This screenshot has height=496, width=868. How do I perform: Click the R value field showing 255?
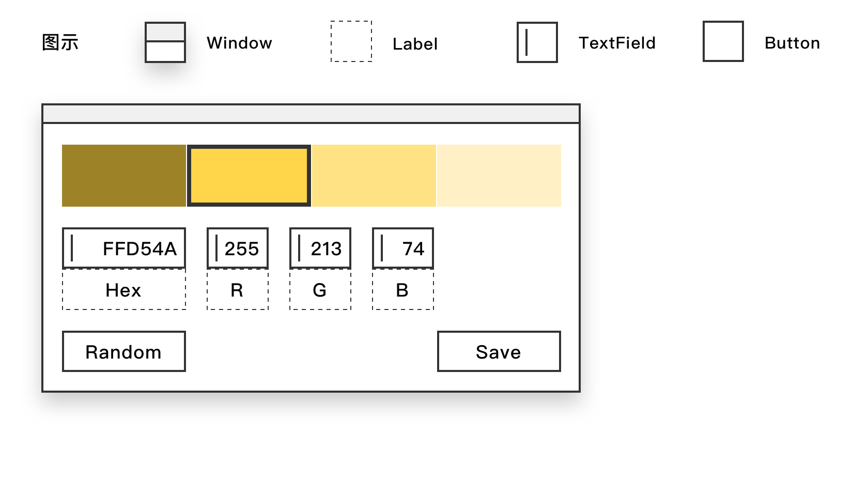tap(237, 249)
